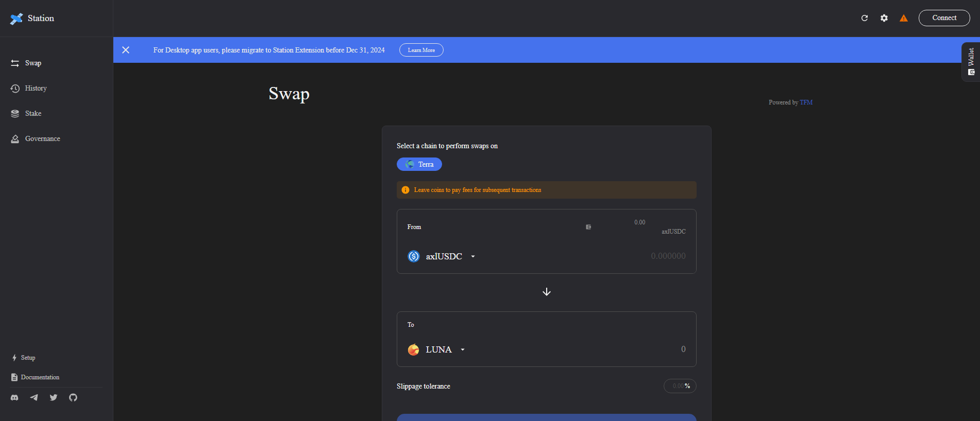Click the down arrow swap direction icon
Image resolution: width=980 pixels, height=421 pixels.
pyautogui.click(x=547, y=292)
